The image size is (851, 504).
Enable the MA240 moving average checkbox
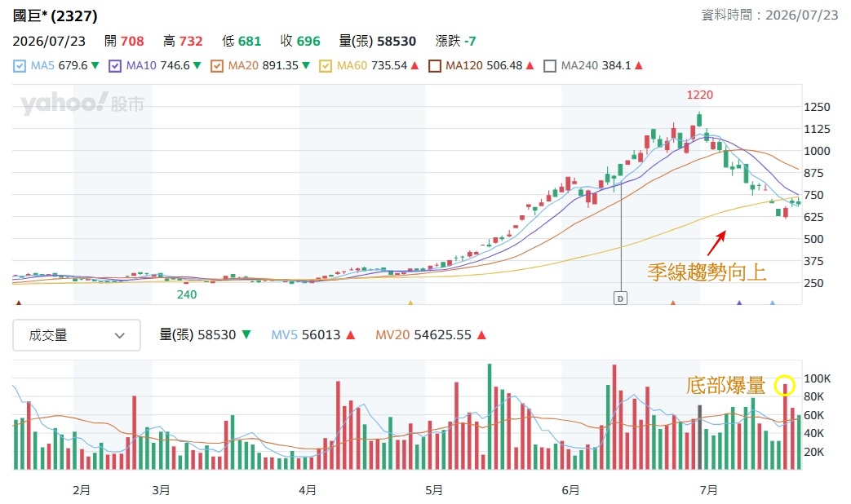pos(550,66)
